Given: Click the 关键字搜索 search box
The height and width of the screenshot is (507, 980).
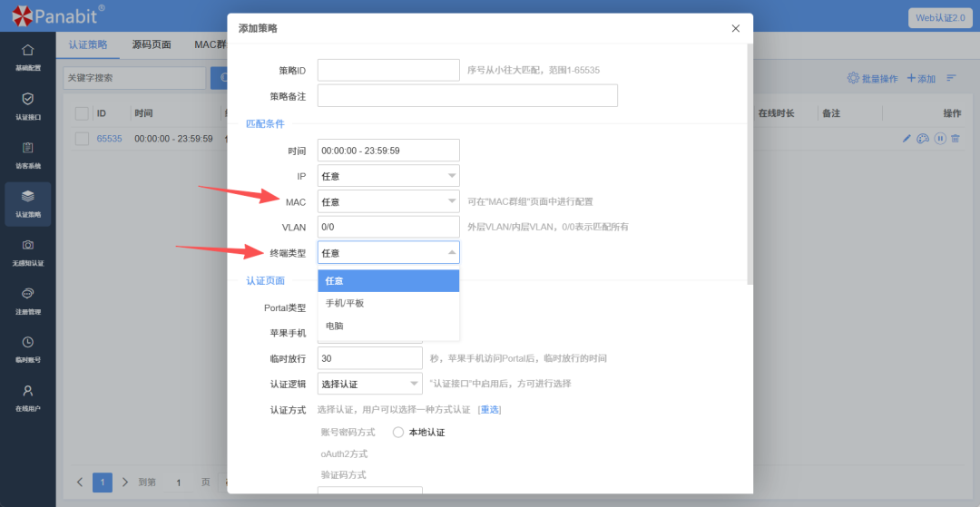Looking at the screenshot, I should click(x=134, y=78).
